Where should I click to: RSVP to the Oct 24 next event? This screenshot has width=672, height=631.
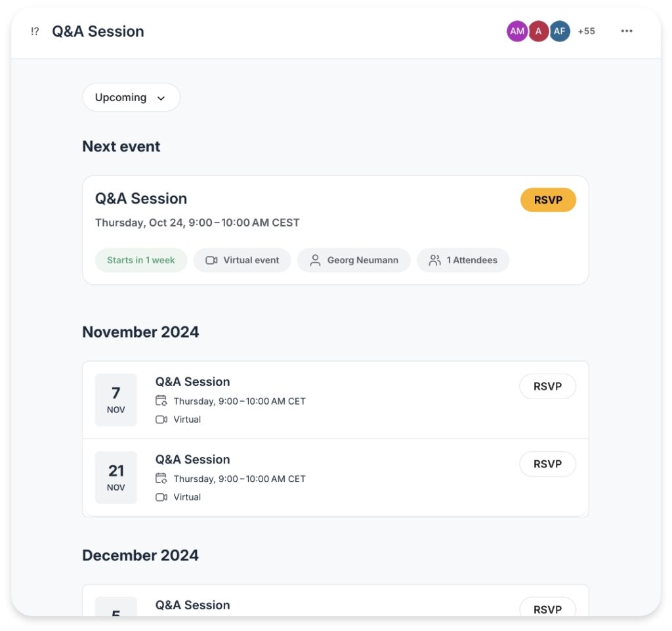(548, 200)
